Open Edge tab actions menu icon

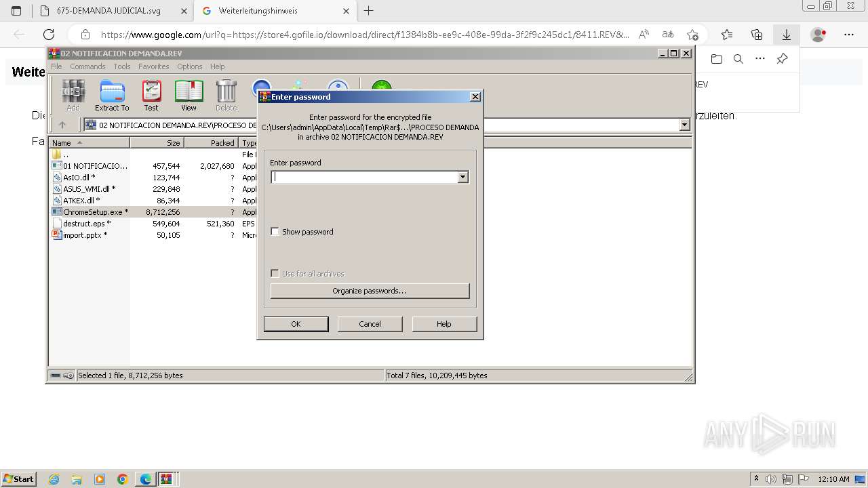click(16, 11)
